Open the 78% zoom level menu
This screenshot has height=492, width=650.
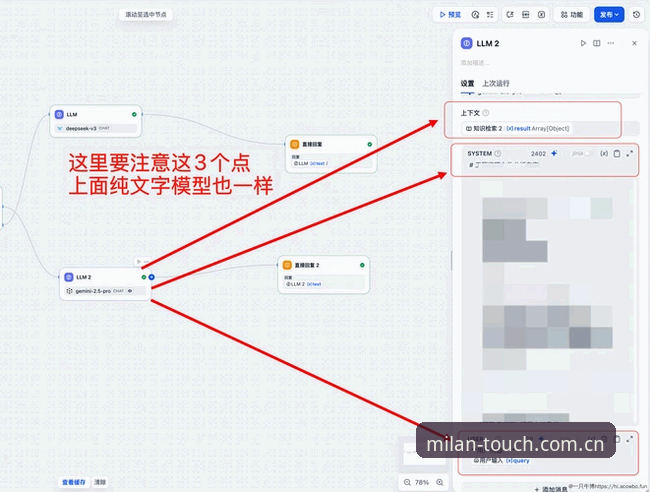tap(422, 482)
